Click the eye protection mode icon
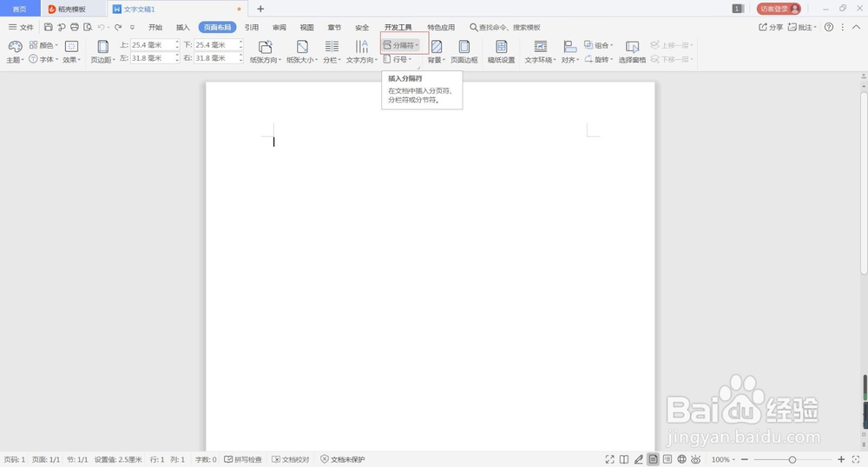The image size is (868, 467). coord(696,459)
